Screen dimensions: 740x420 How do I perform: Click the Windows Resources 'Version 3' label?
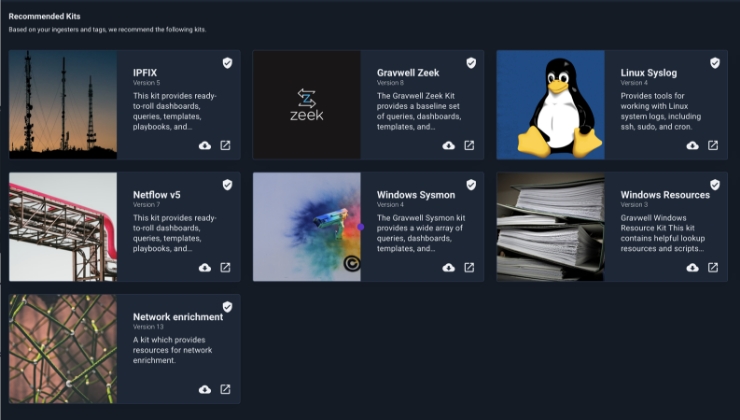coord(634,204)
